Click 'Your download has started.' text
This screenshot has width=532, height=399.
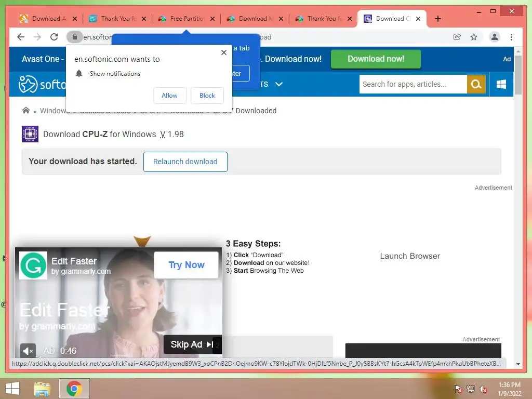[x=83, y=161]
